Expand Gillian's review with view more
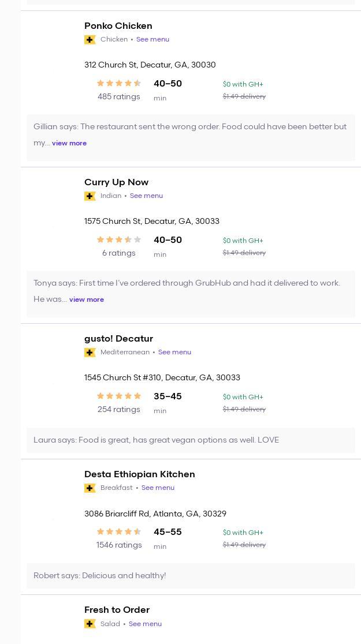Image resolution: width=361 pixels, height=644 pixels. point(69,143)
